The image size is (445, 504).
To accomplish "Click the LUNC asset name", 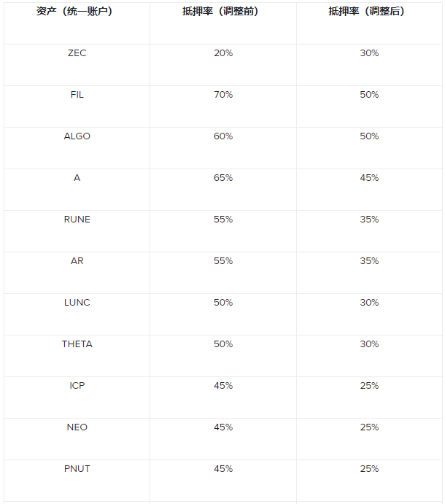I will coord(77,303).
